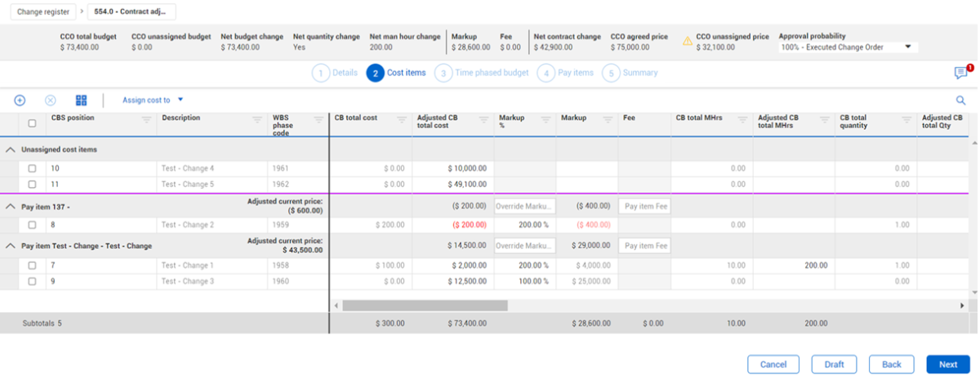Click the horizontal scrollbar thumb in grid
The width and height of the screenshot is (980, 375).
(x=425, y=306)
